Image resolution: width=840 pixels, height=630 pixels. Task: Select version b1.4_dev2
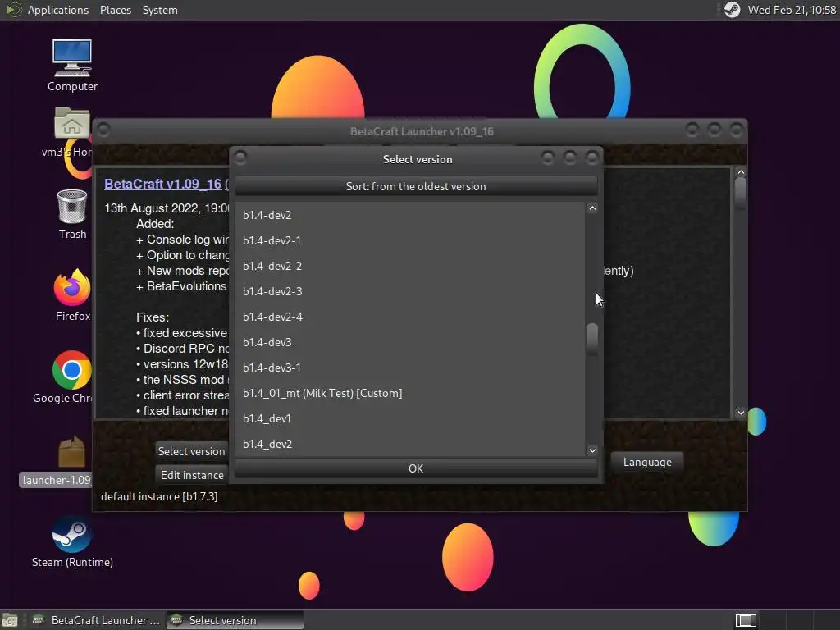click(410, 444)
